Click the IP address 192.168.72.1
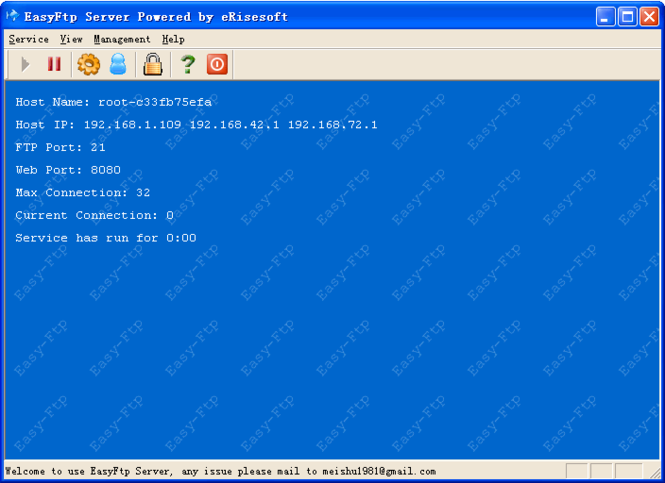Viewport: 665px width, 483px height. tap(332, 125)
